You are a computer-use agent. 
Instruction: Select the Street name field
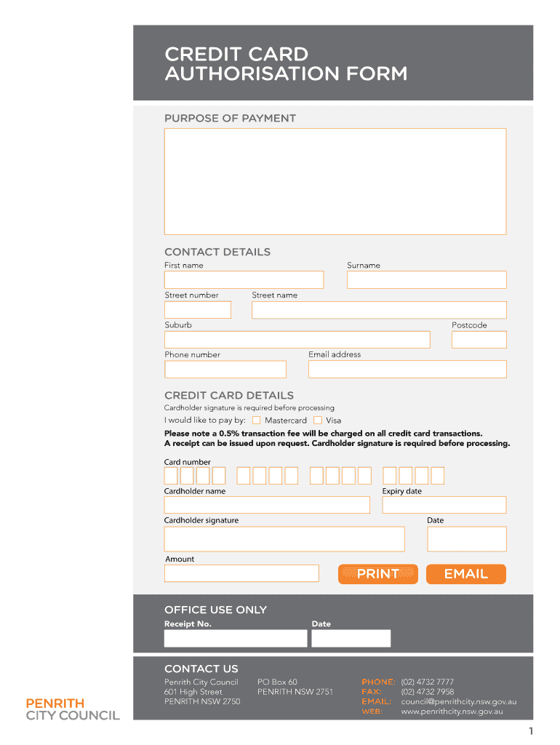click(379, 310)
